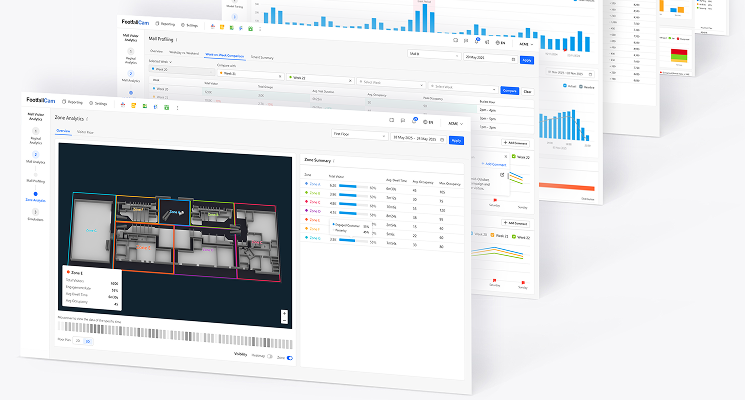This screenshot has height=400, width=745.
Task: Click the blue Apply button in front window
Action: pyautogui.click(x=457, y=140)
